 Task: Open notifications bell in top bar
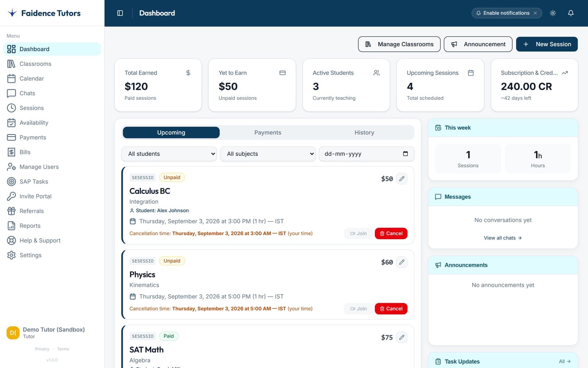coord(571,13)
